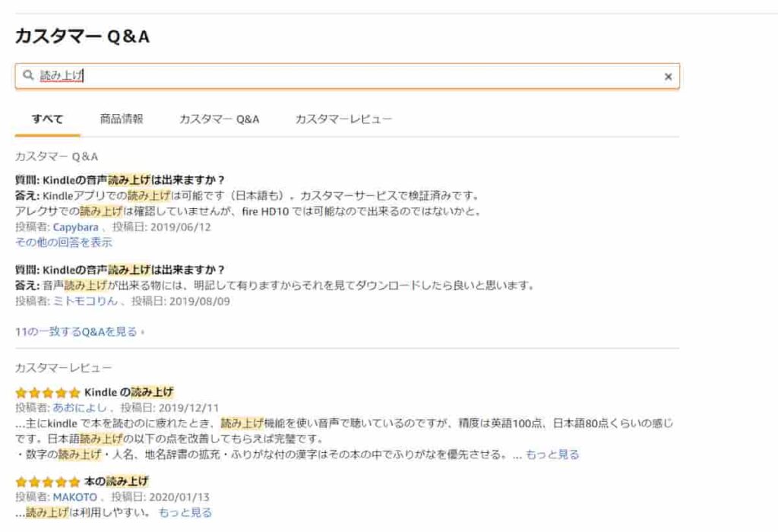Select the カスタマー Q&A tab

[219, 119]
